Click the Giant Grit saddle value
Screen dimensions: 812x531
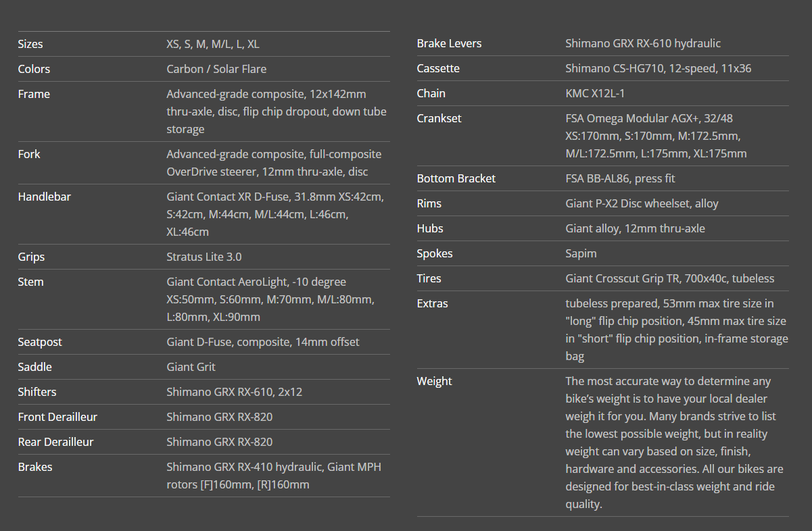[191, 367]
